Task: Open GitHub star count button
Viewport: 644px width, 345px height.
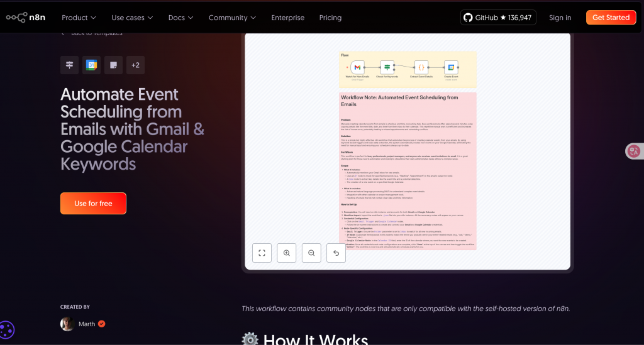Action: point(498,18)
